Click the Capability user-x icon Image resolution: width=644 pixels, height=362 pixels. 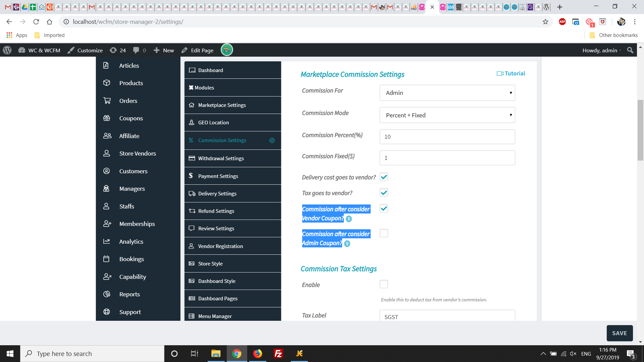[107, 277]
